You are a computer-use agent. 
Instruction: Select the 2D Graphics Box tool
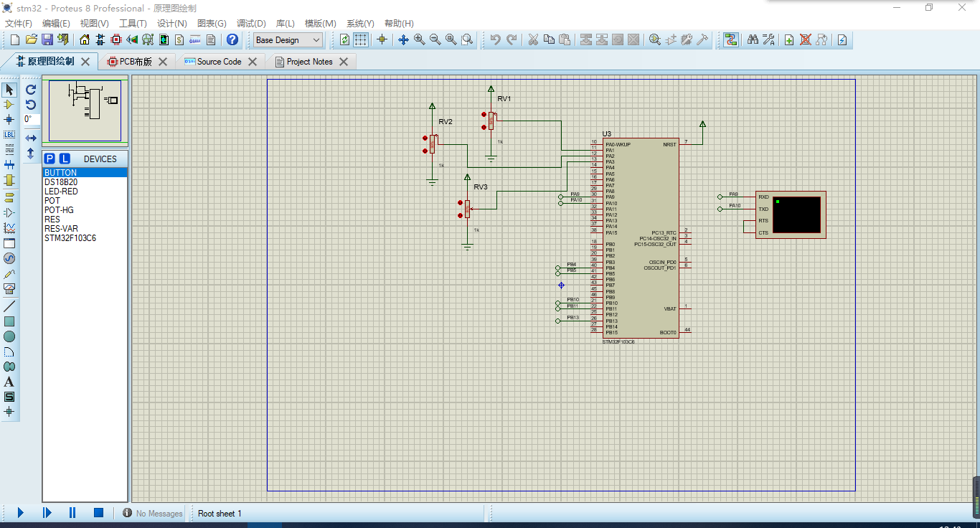pos(9,321)
